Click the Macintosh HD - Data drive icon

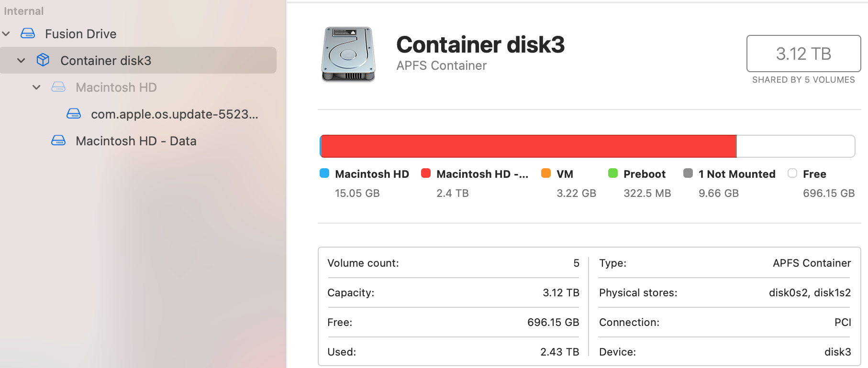(x=58, y=141)
